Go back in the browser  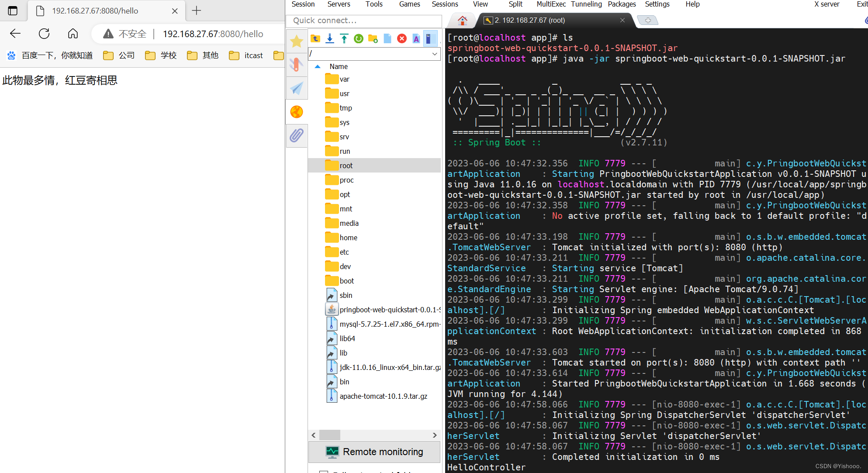[x=15, y=34]
